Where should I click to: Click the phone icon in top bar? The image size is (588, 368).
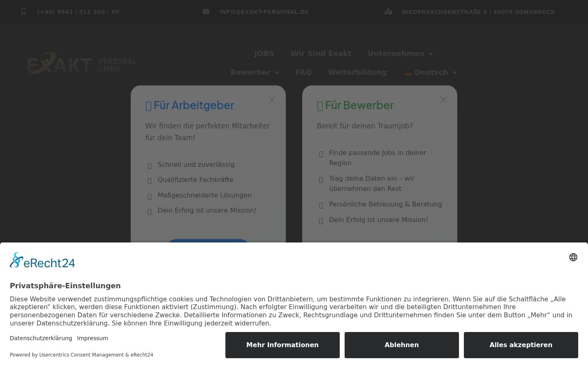coord(24,12)
